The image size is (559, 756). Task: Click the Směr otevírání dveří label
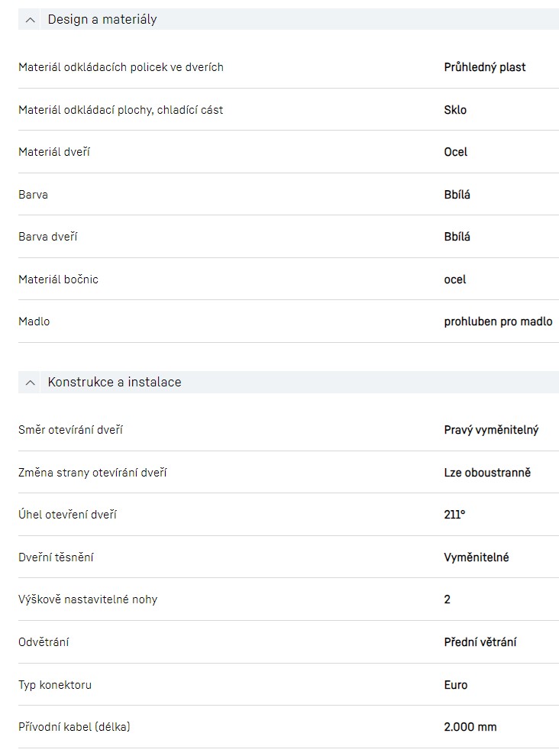pos(70,430)
